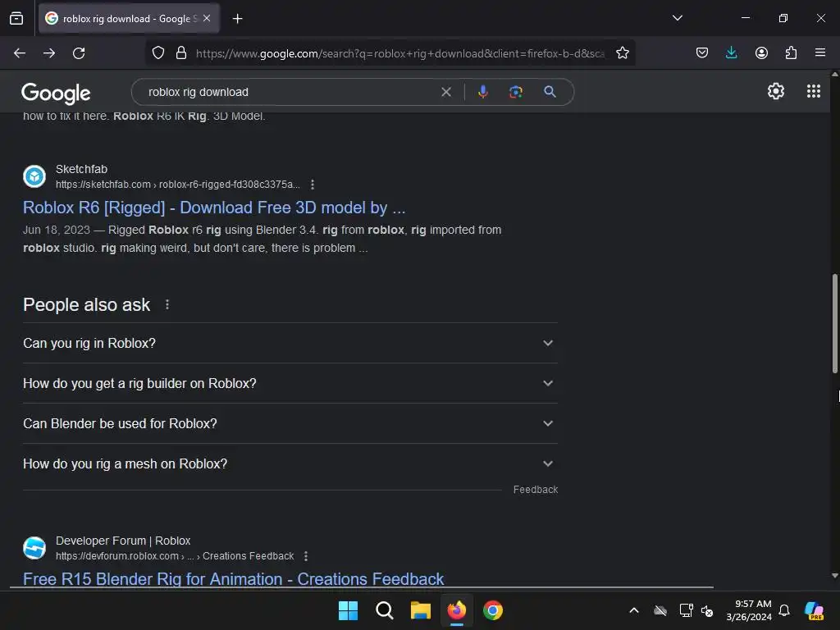Submit search with magnifier icon

(550, 92)
